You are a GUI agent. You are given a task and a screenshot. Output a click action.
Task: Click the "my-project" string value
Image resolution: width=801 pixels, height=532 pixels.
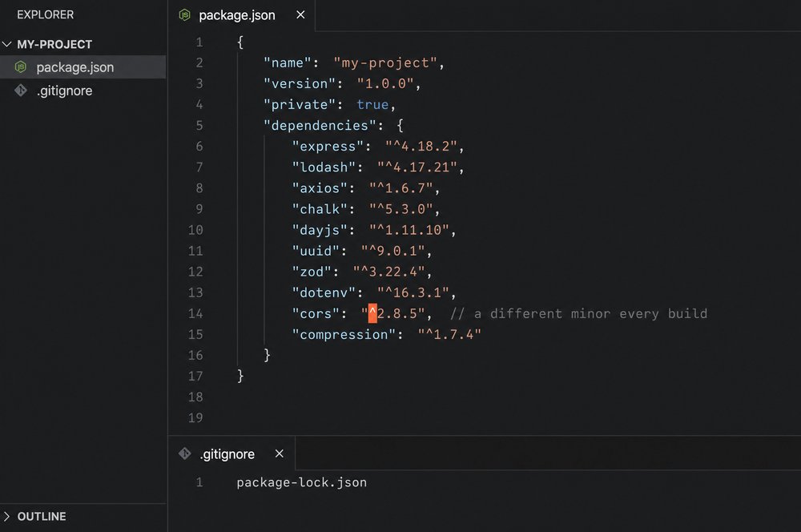385,62
